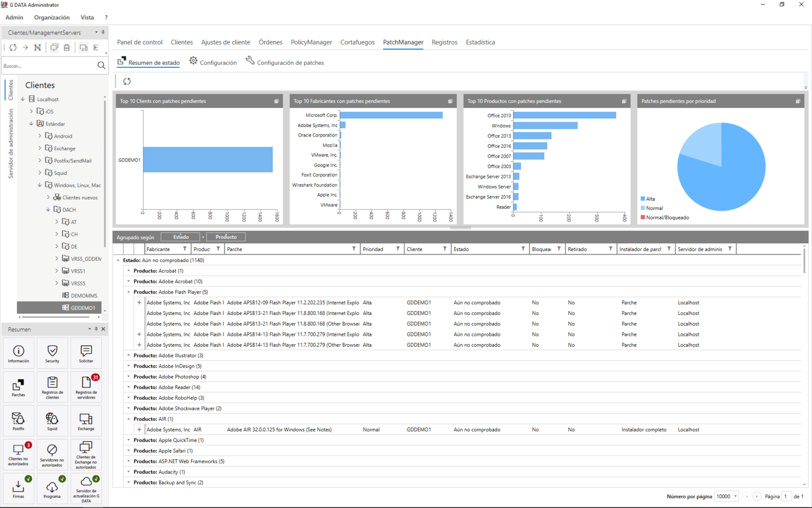Maximize the Top 10 Clients chart
The height and width of the screenshot is (508, 812).
276,101
